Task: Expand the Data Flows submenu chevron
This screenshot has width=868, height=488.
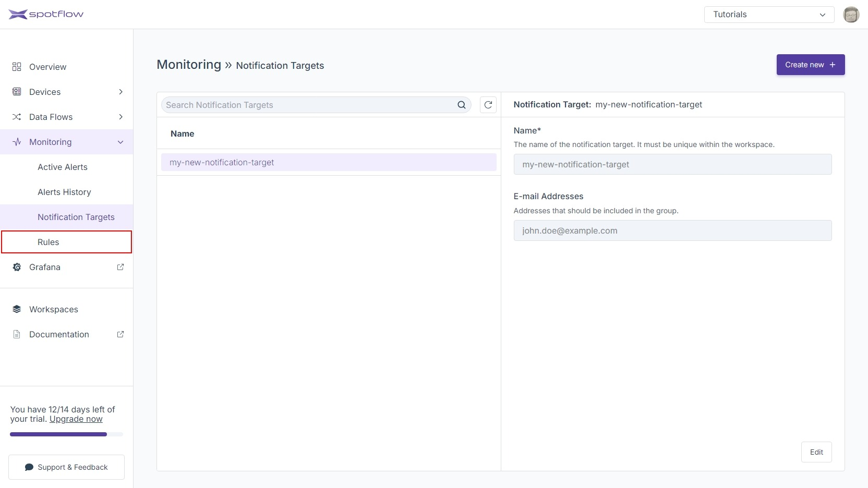Action: (x=120, y=117)
